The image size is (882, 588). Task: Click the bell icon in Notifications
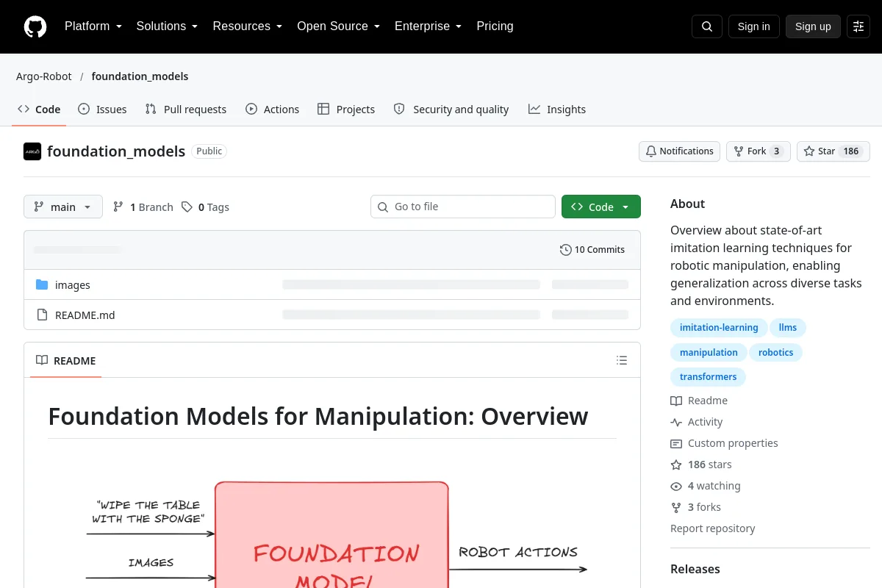click(x=651, y=151)
